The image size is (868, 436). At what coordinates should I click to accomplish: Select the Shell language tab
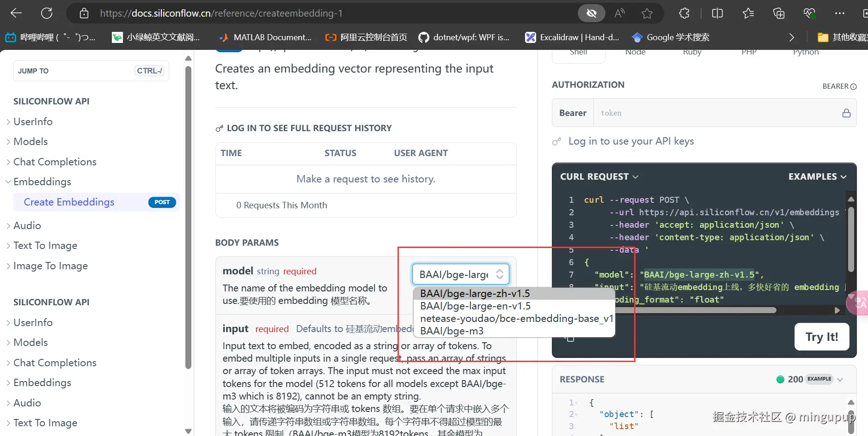click(x=578, y=52)
